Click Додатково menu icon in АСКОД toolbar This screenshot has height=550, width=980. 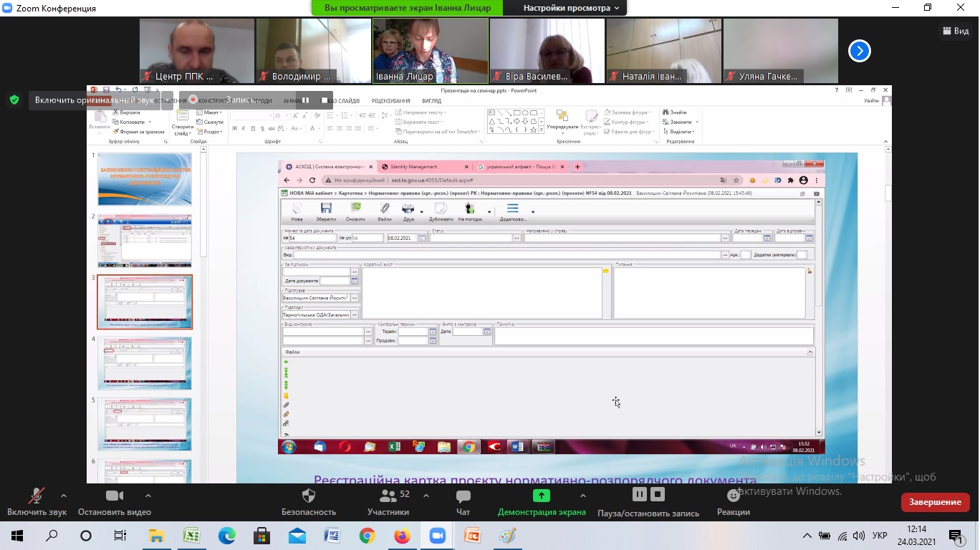click(x=513, y=212)
